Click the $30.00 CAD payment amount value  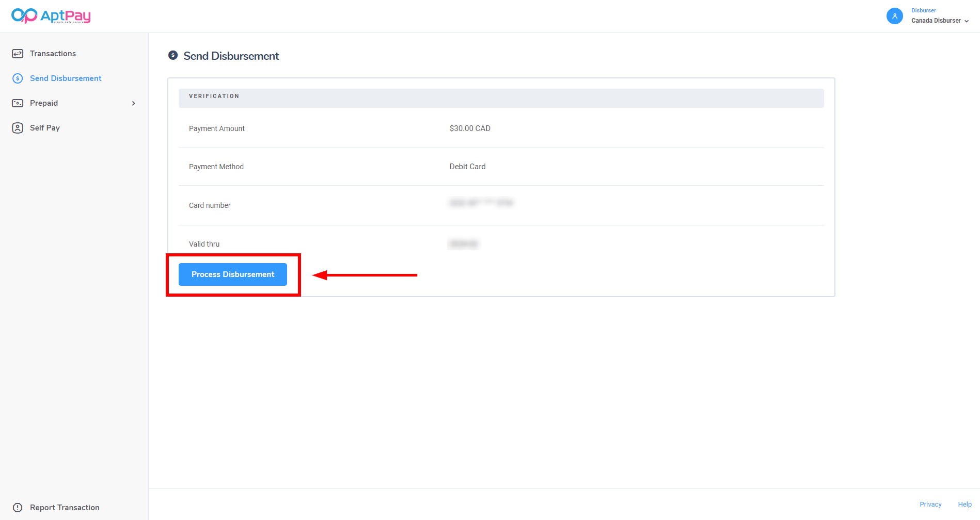[470, 128]
